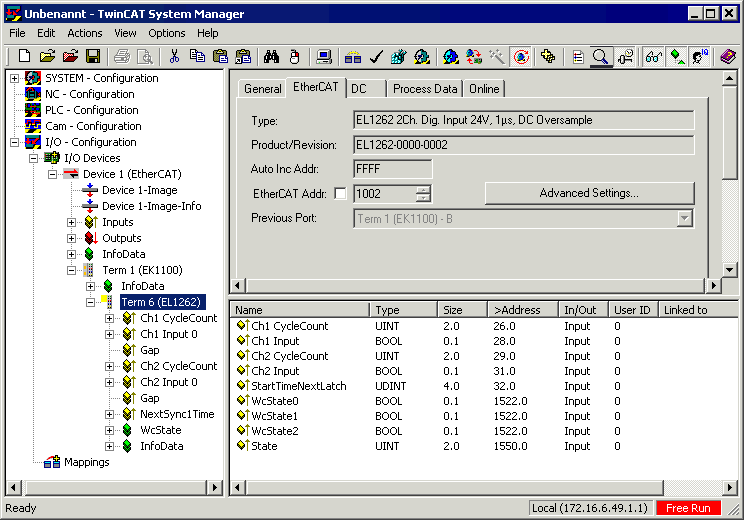Click the variable list horizontal scrollbar thumb

click(x=455, y=488)
